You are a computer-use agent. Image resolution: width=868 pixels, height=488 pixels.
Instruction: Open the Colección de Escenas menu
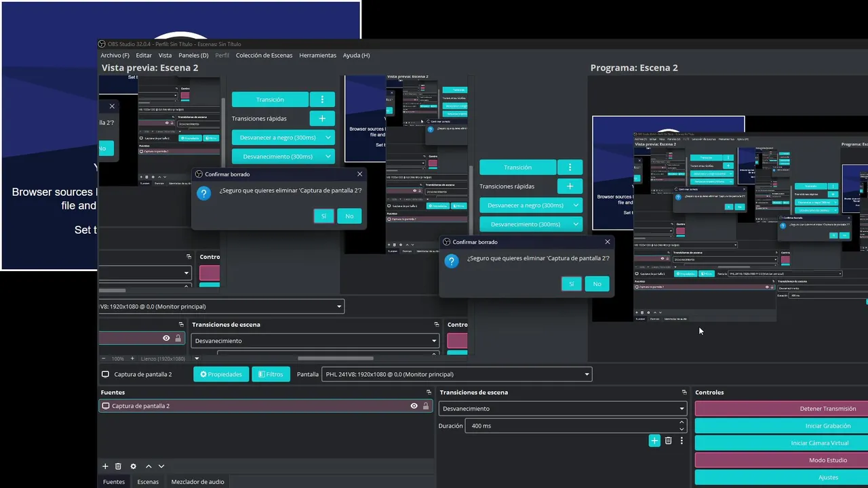[x=264, y=56]
